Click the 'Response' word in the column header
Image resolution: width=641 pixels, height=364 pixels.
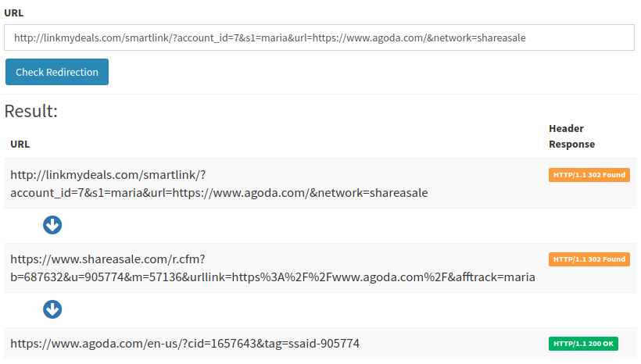click(572, 145)
